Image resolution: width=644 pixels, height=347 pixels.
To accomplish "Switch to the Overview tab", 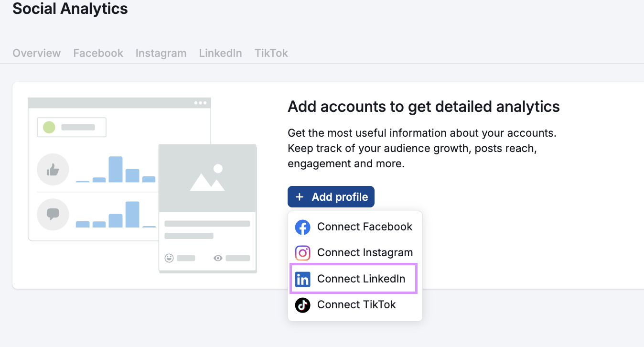I will [x=37, y=53].
